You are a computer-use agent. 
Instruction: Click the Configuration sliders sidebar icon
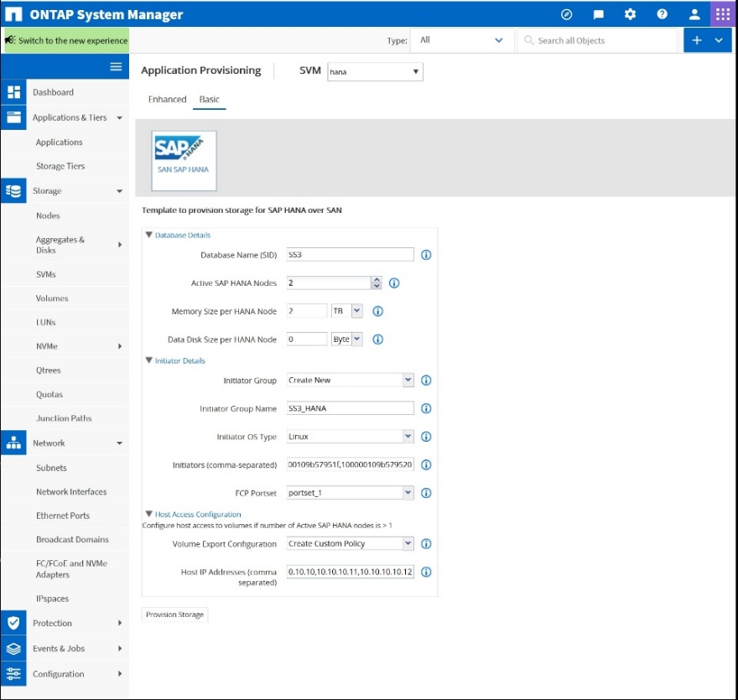pyautogui.click(x=13, y=674)
